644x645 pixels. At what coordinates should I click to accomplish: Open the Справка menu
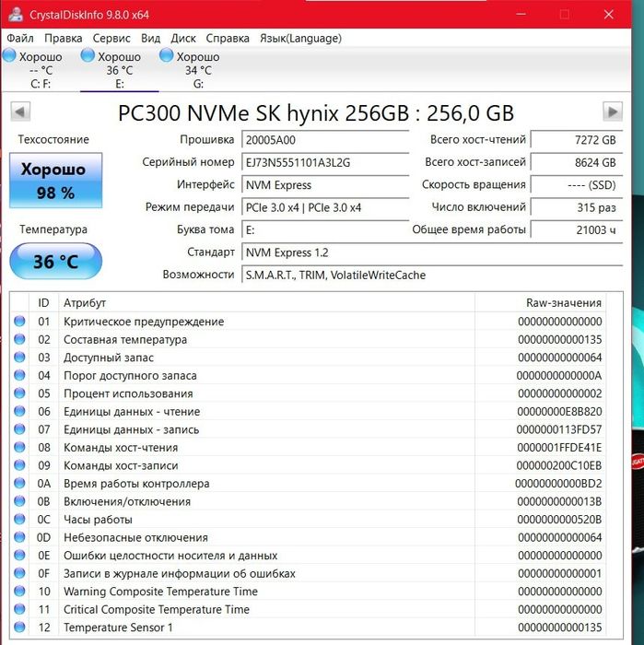pyautogui.click(x=228, y=39)
